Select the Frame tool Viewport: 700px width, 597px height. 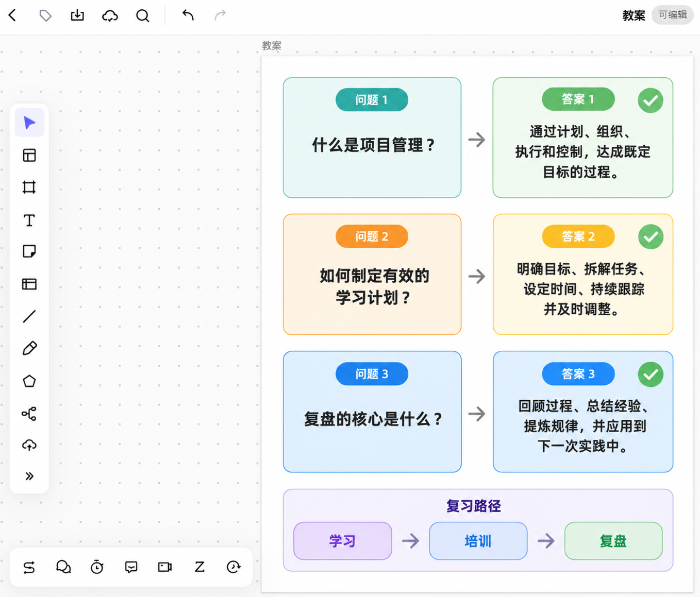coord(29,187)
